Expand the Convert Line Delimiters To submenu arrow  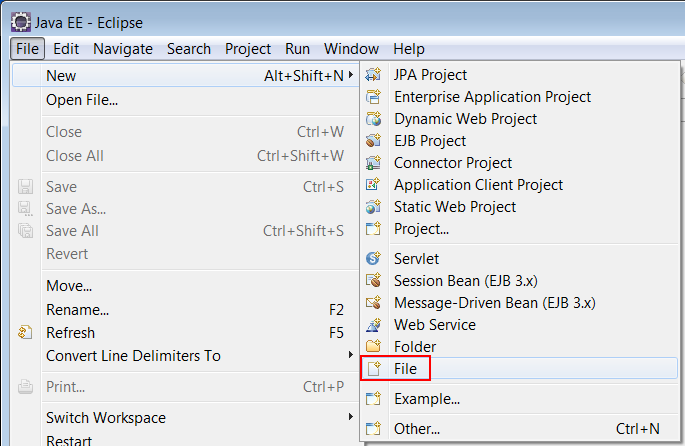tap(350, 355)
